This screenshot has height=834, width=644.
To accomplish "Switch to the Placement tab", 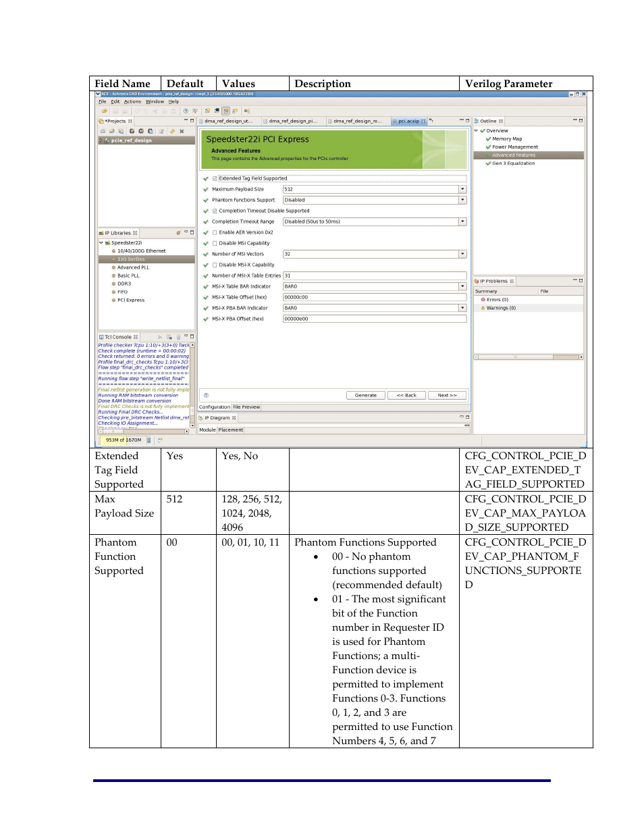I will [231, 430].
